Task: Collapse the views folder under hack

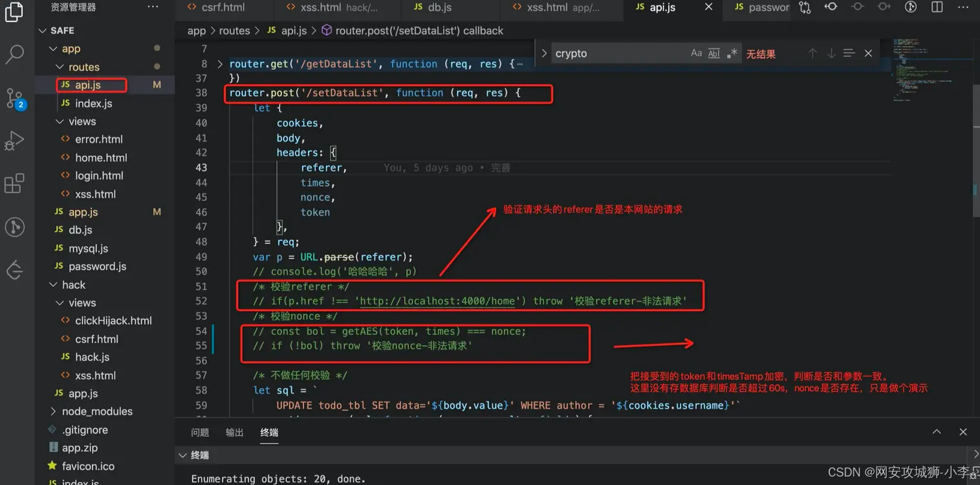Action: [x=60, y=303]
